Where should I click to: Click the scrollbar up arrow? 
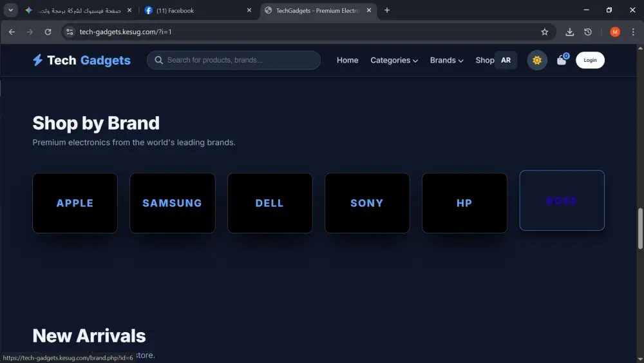[640, 48]
